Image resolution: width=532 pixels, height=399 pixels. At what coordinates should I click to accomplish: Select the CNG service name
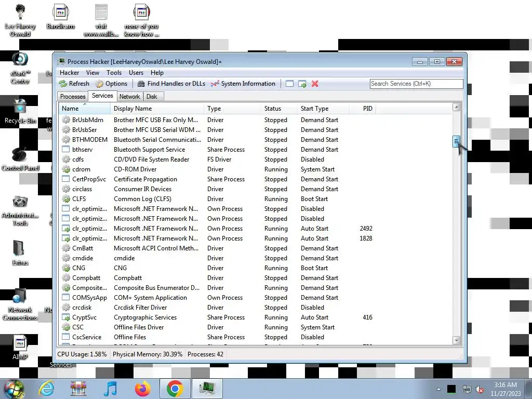coord(79,268)
